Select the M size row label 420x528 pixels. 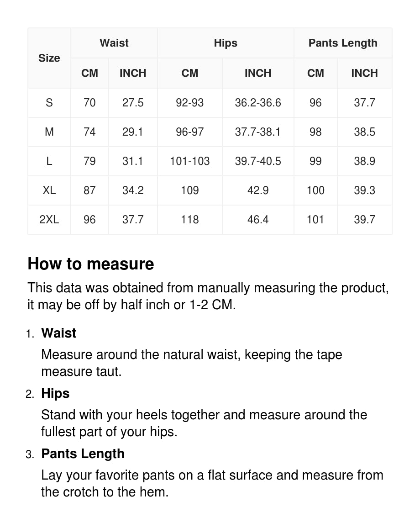[49, 132]
